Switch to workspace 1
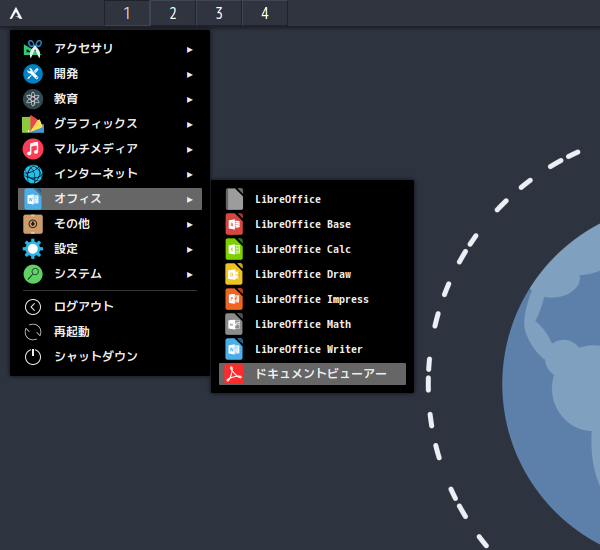 [x=127, y=13]
